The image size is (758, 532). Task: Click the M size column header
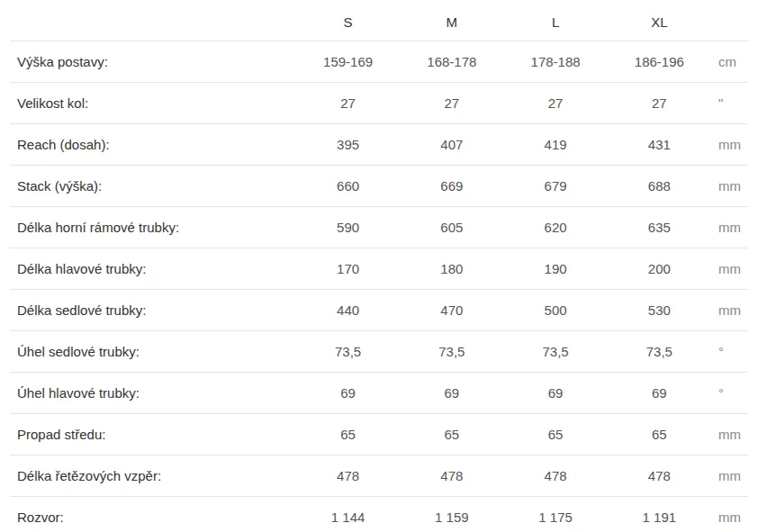pyautogui.click(x=451, y=23)
